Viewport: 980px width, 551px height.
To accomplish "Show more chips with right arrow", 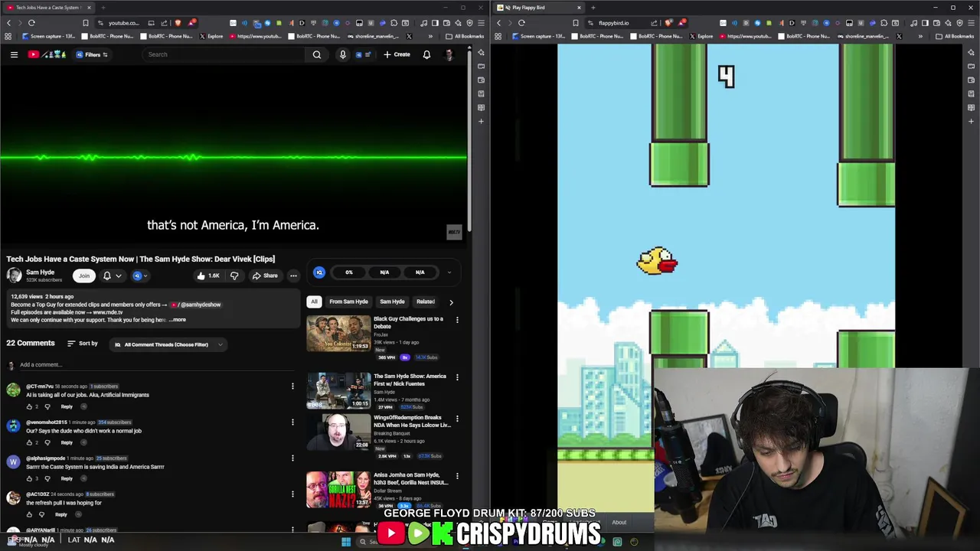I will pyautogui.click(x=451, y=302).
